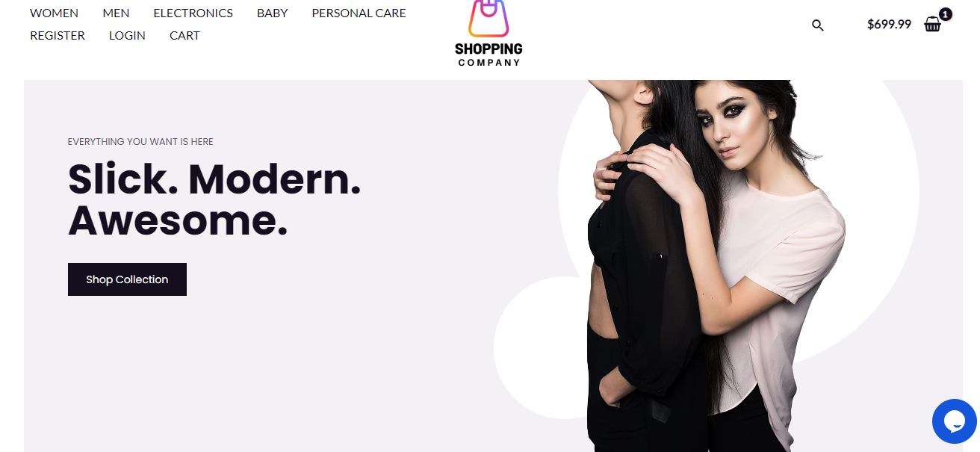This screenshot has width=980, height=452.
Task: Go to the MEN category
Action: coord(116,13)
